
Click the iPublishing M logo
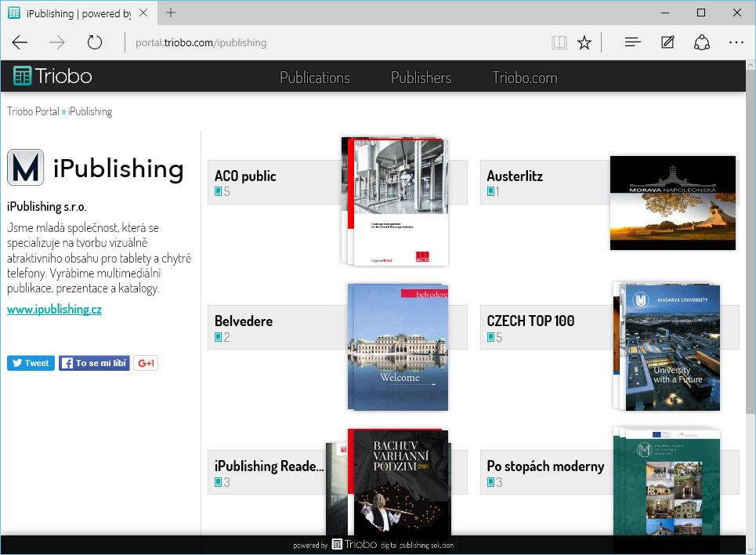[26, 168]
